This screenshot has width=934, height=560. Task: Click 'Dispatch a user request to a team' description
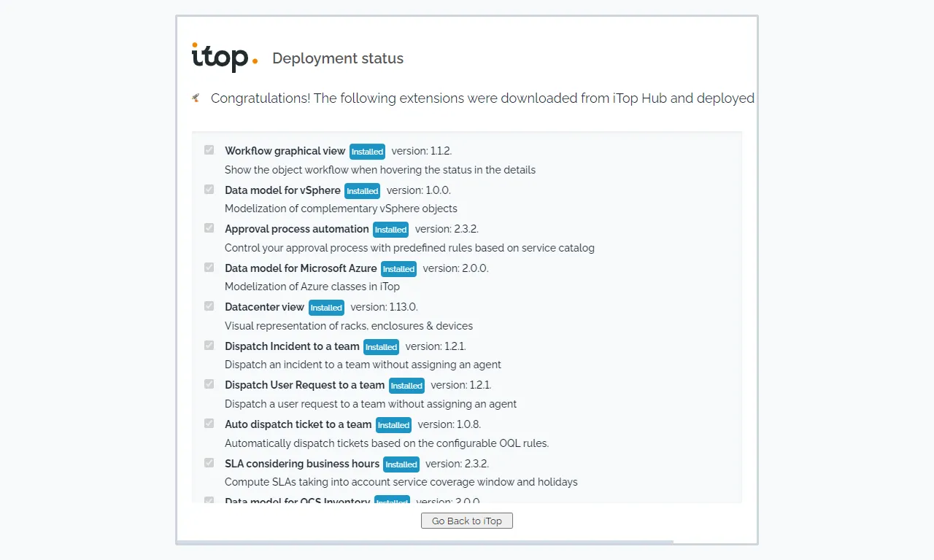(x=371, y=404)
